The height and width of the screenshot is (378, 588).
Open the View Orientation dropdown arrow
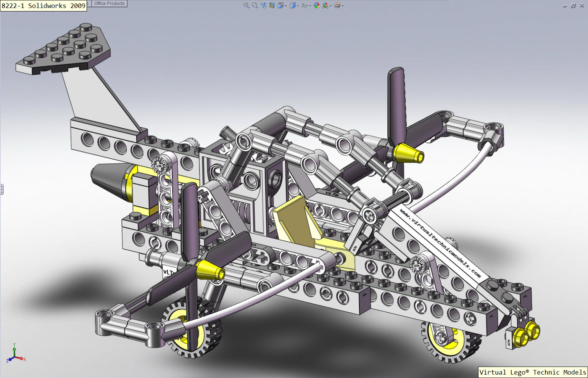tap(286, 6)
